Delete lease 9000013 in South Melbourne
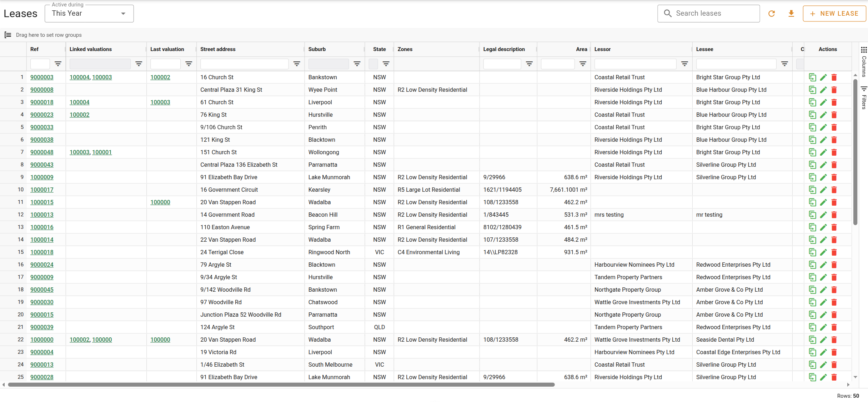Viewport: 868px width, 402px height. pyautogui.click(x=834, y=365)
